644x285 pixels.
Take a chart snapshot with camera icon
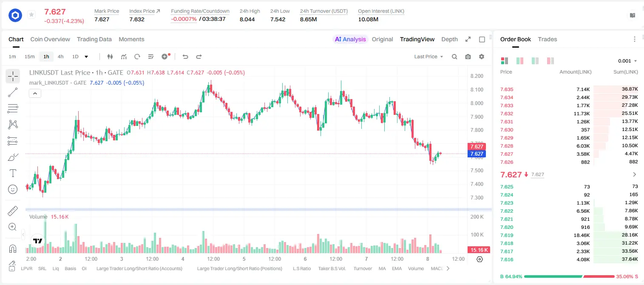point(468,57)
